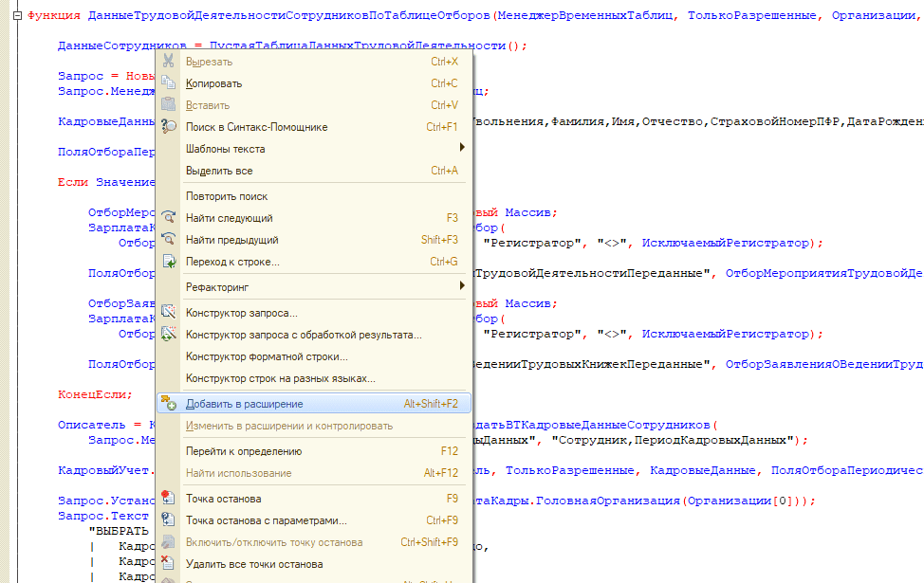Image resolution: width=924 pixels, height=583 pixels.
Task: Choose Выделить все
Action: coord(314,171)
